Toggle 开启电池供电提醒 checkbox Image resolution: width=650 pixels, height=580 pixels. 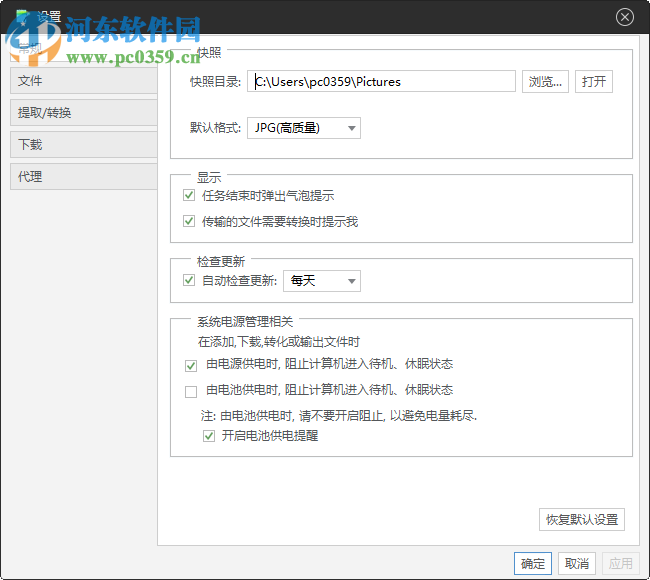pyautogui.click(x=209, y=436)
